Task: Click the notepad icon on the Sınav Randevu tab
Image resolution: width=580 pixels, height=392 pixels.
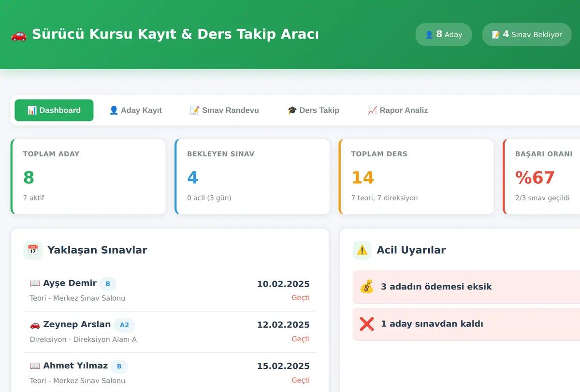Action: coord(195,110)
